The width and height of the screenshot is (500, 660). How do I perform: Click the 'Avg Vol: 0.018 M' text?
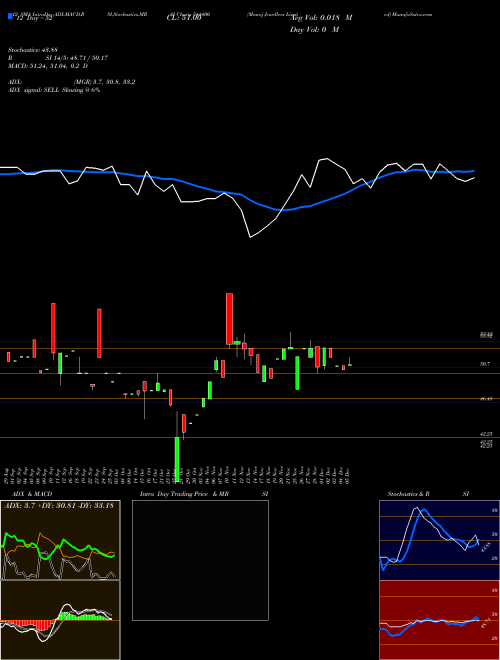click(x=321, y=18)
